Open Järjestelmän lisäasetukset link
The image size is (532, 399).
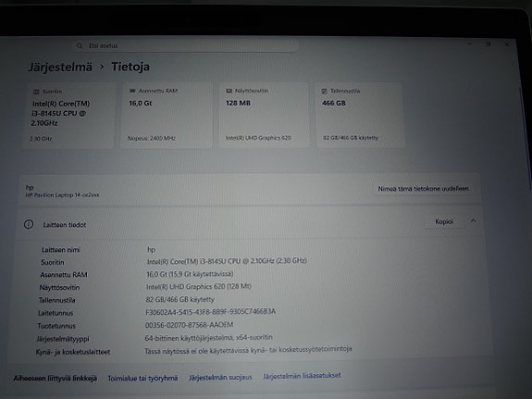point(302,376)
